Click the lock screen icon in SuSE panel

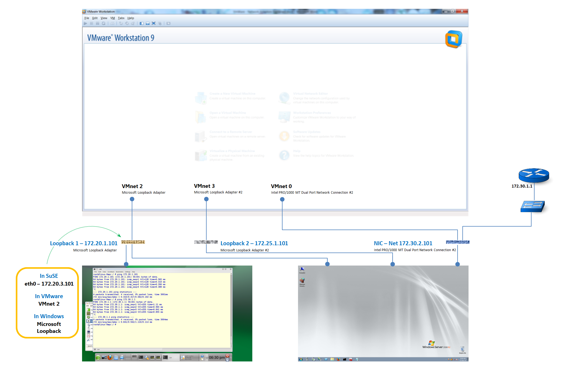coord(227,360)
